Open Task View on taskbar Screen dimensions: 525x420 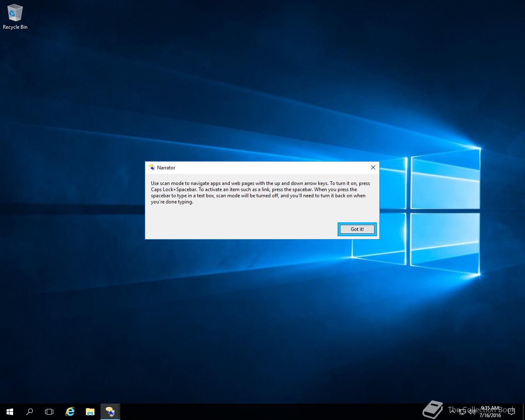(49, 411)
